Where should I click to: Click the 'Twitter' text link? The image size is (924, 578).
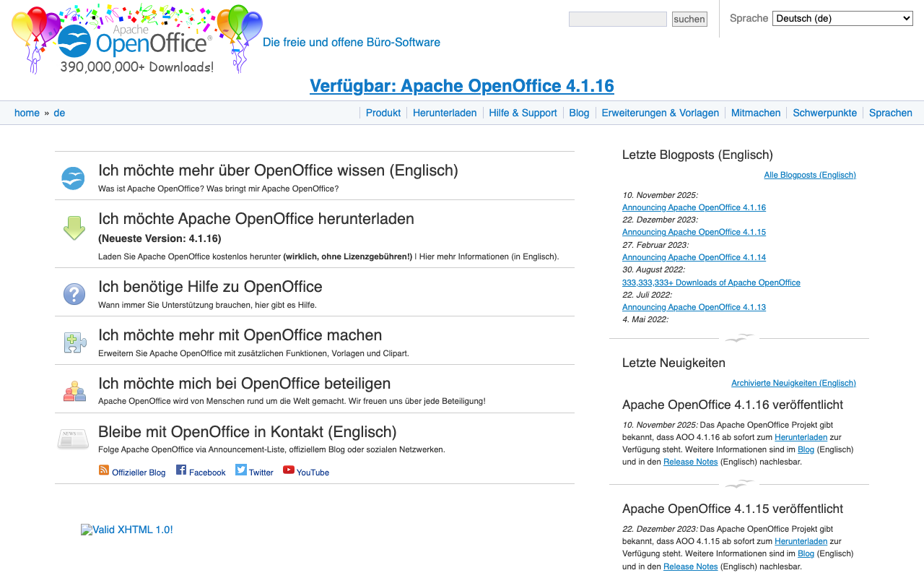[x=261, y=473]
